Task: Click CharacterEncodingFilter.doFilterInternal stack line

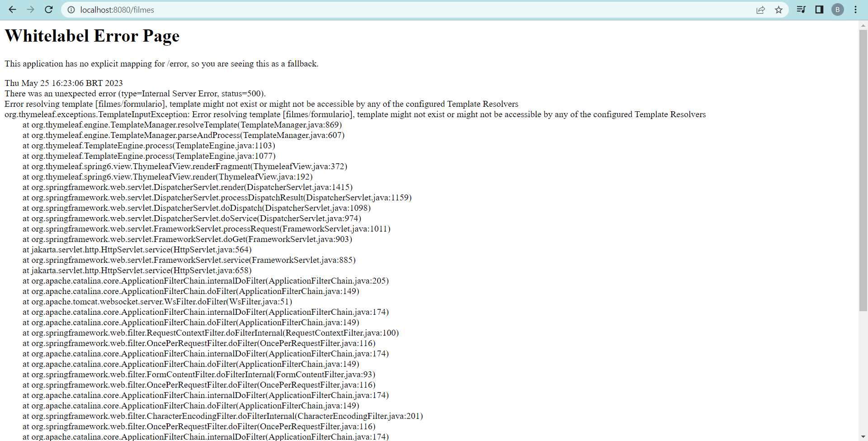Action: tap(223, 416)
